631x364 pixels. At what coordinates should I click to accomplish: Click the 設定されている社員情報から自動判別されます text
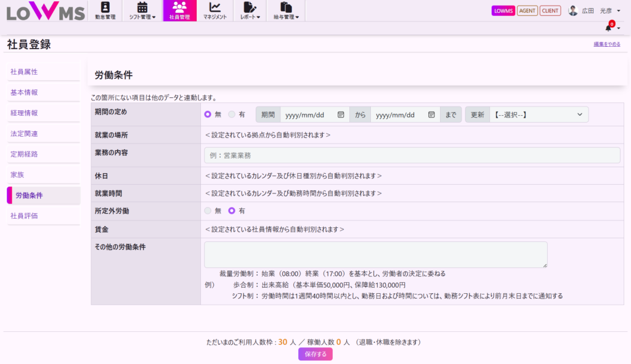coord(274,229)
